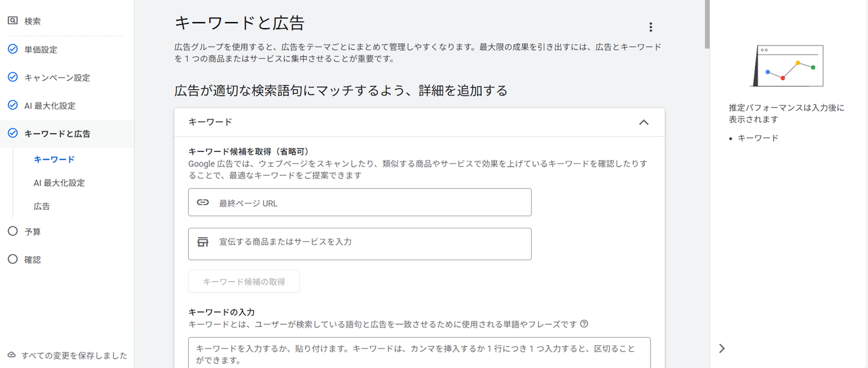Click the checkmark icon next to 単価設定

tap(12, 49)
